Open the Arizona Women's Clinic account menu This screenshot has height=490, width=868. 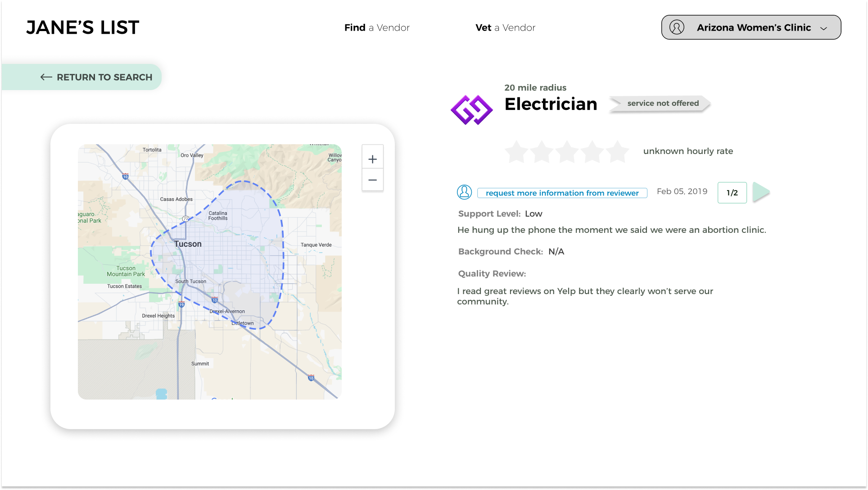pos(753,27)
